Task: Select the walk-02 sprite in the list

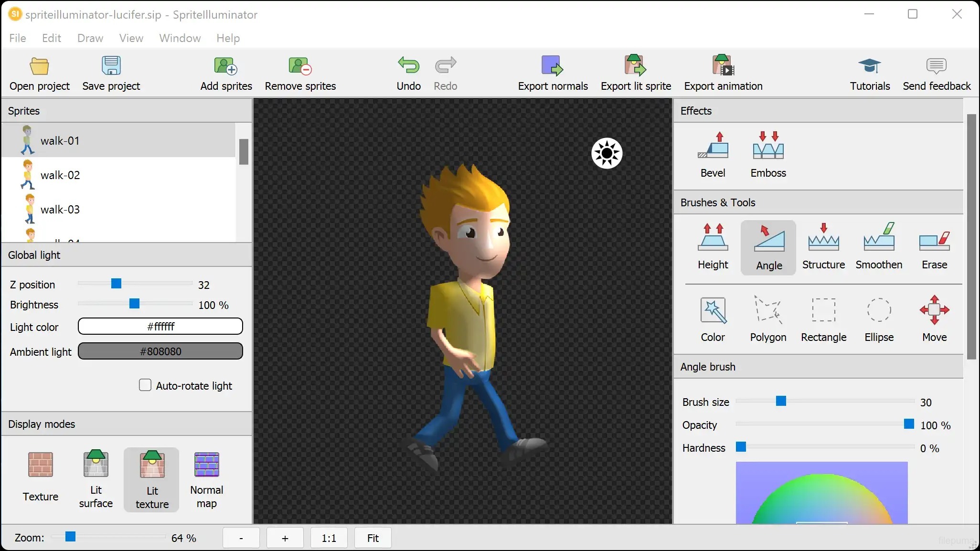Action: (60, 175)
